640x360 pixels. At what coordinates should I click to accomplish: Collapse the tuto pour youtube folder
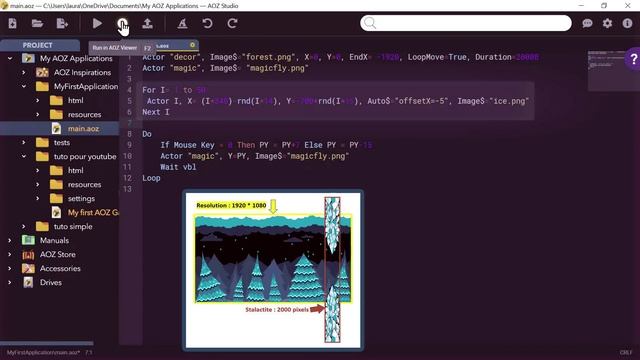24,156
